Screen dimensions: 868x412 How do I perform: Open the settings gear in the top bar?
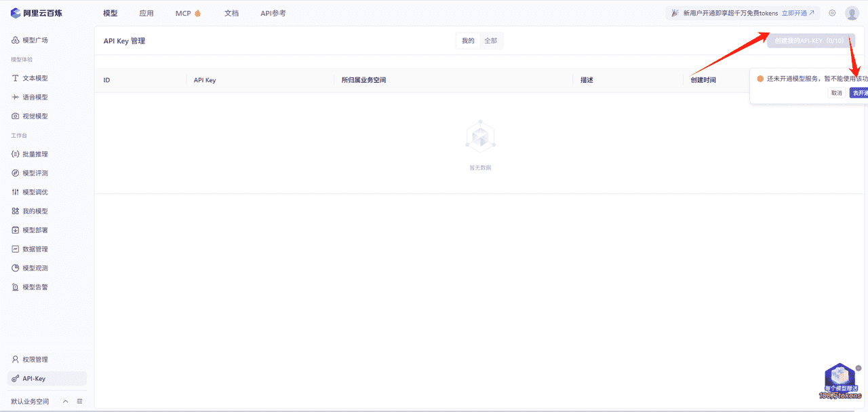[832, 12]
